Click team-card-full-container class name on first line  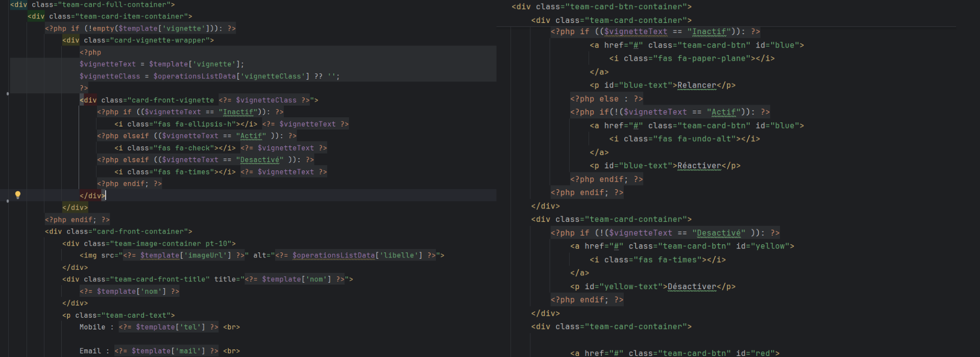[x=116, y=5]
